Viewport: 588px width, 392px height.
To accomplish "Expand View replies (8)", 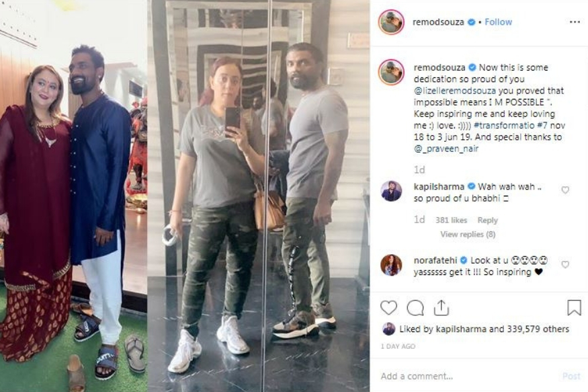I will (468, 235).
